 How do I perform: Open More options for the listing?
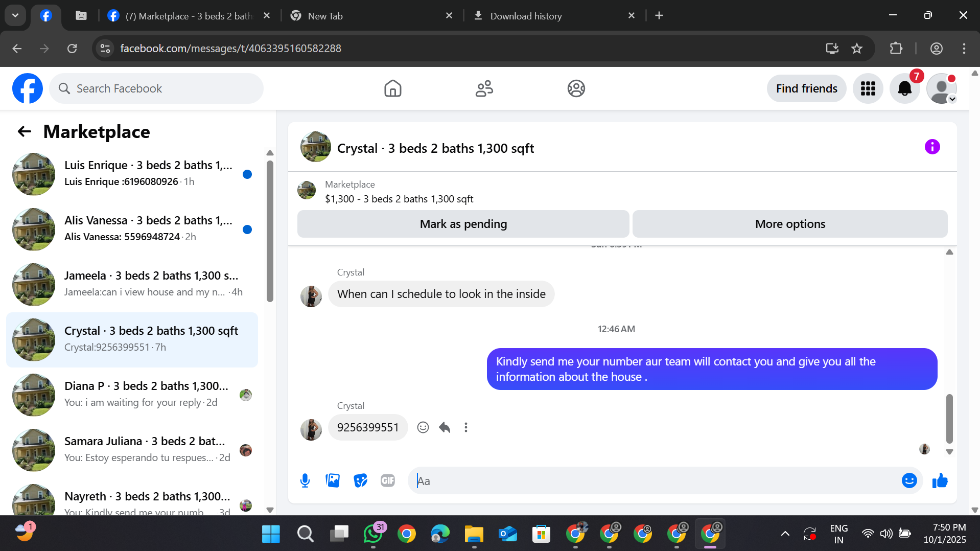(790, 224)
